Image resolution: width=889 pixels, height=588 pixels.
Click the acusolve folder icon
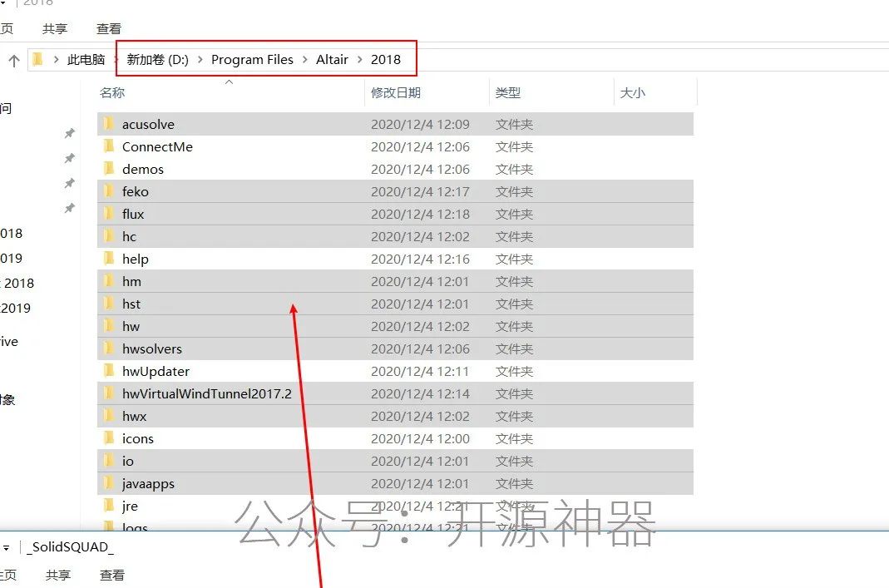107,124
